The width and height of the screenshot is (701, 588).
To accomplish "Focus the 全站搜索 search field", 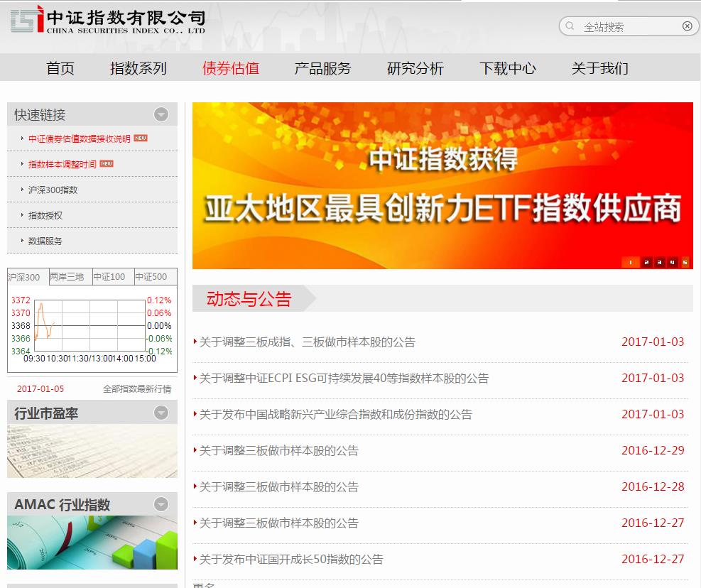I will tap(629, 26).
